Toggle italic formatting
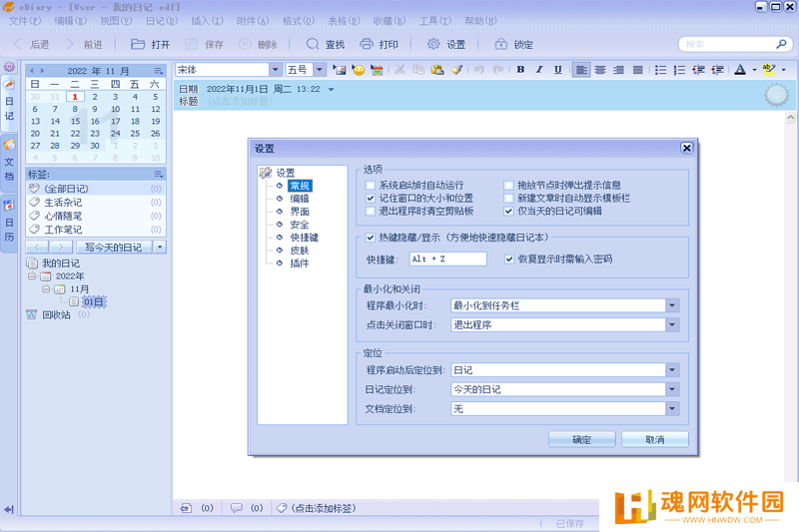The height and width of the screenshot is (532, 799). [x=539, y=70]
